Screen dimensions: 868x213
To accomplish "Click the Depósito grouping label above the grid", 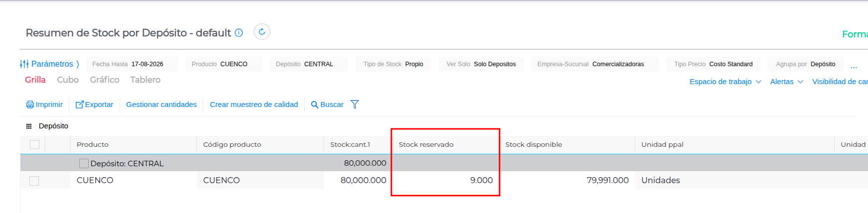I will [x=53, y=126].
